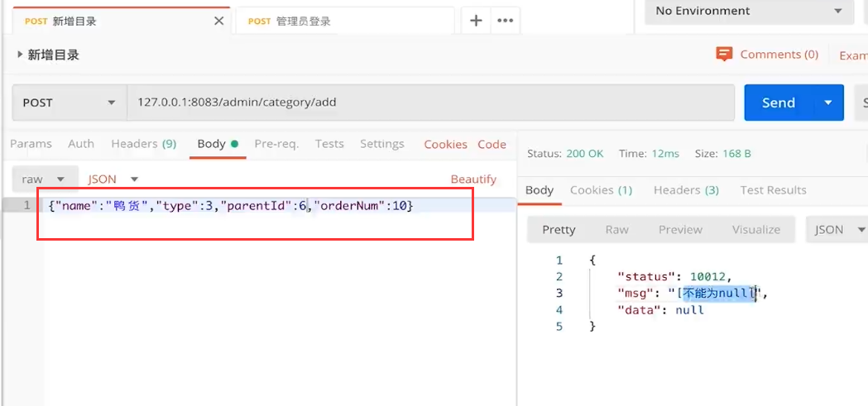Viewport: 868px width, 406px height.
Task: Click the Send button
Action: pos(779,103)
